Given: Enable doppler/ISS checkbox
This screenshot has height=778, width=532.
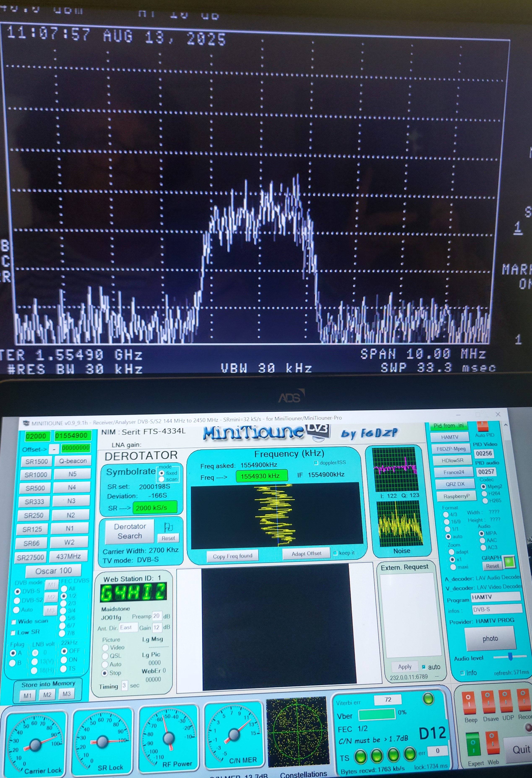Looking at the screenshot, I should 316,463.
